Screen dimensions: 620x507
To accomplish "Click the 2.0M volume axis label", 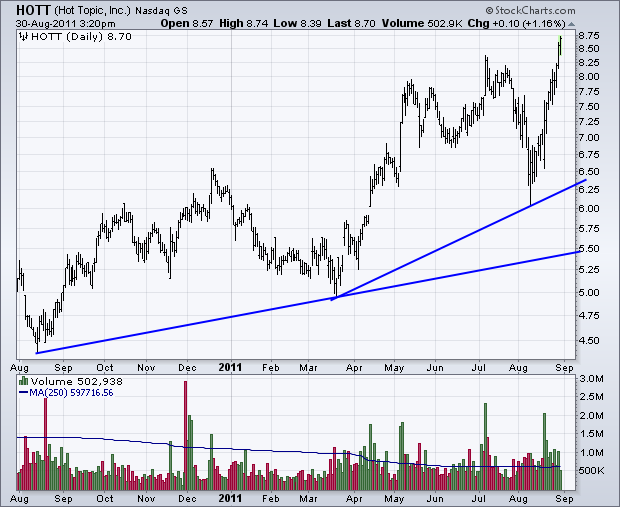I will [x=591, y=416].
